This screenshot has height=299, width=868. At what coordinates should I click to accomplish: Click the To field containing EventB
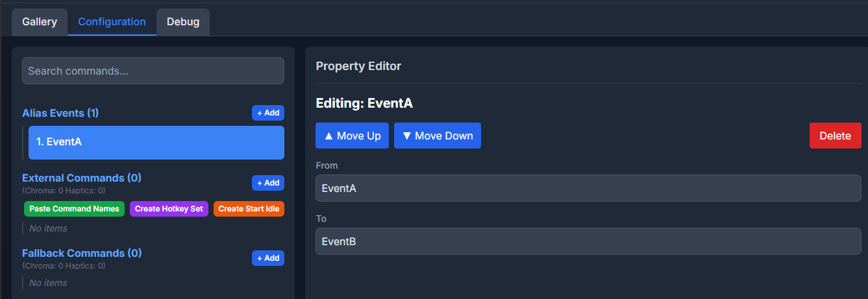click(588, 241)
